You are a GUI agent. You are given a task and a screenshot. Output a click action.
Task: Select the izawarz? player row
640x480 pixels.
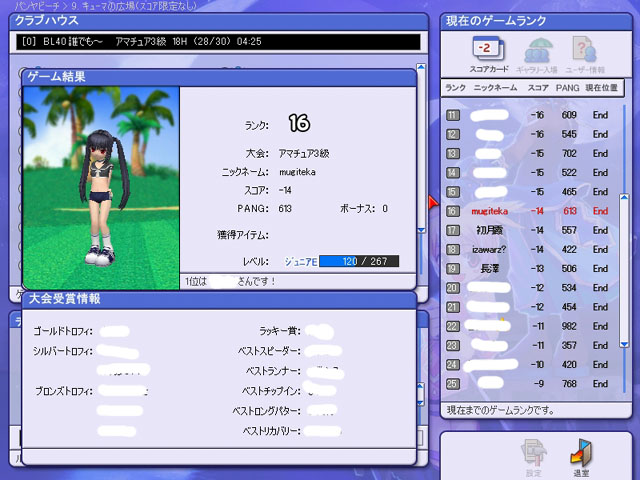[530, 249]
